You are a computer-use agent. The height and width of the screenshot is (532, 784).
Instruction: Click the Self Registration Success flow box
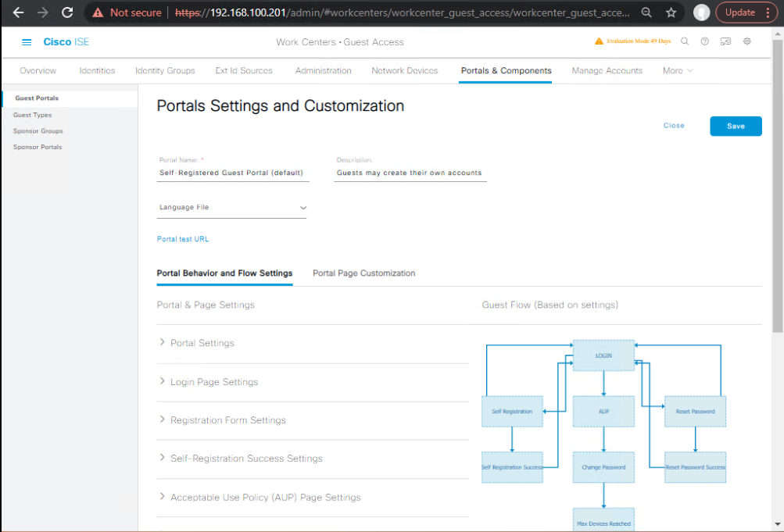coord(512,468)
